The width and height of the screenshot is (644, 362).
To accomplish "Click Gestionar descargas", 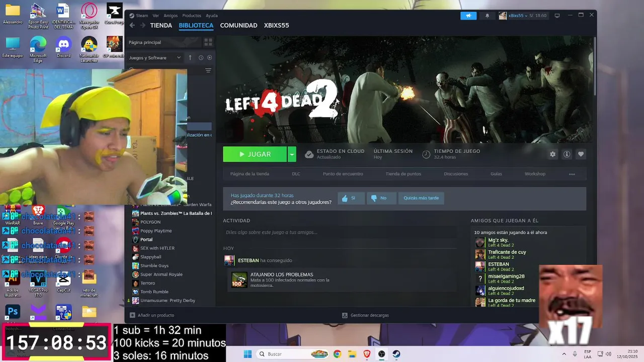I will pos(365,315).
